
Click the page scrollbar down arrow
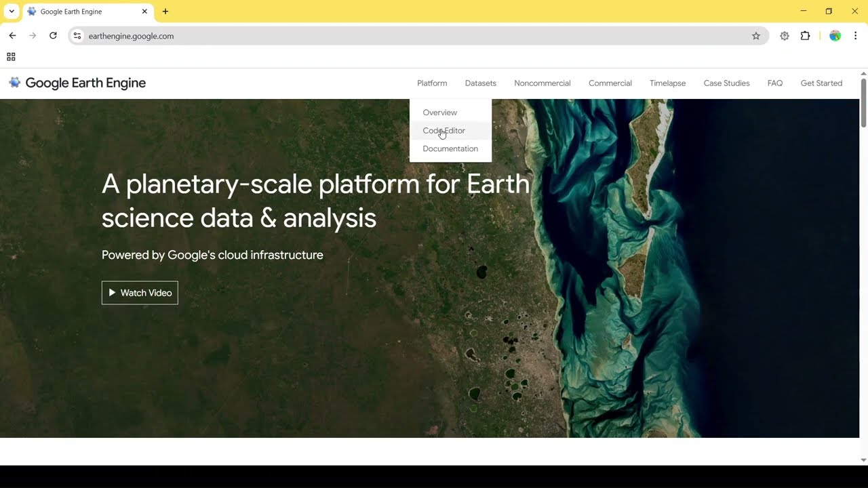coord(863,460)
